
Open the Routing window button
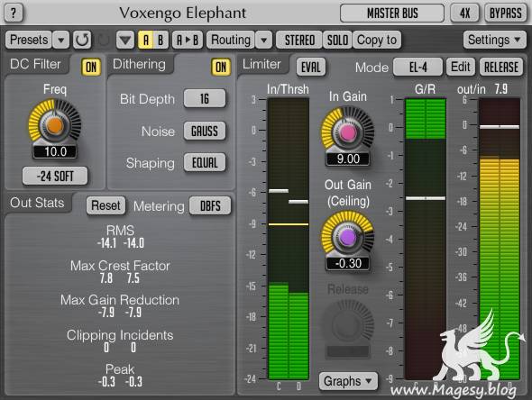click(231, 40)
